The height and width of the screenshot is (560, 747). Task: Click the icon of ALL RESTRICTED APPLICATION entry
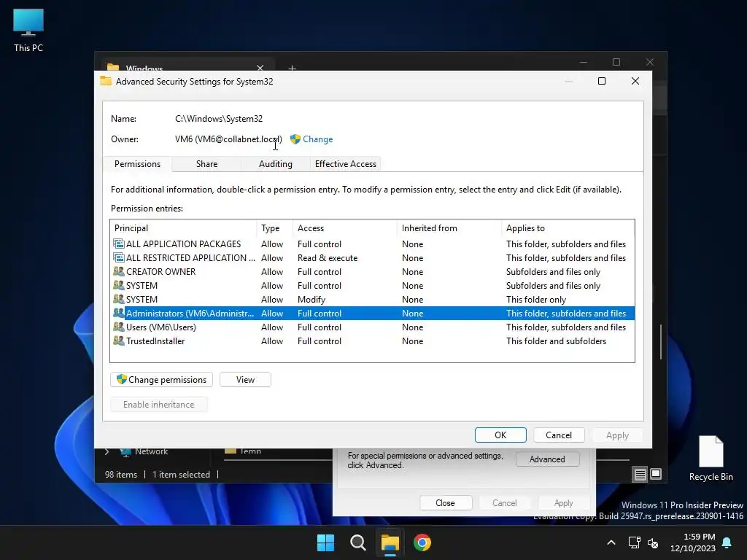(119, 257)
